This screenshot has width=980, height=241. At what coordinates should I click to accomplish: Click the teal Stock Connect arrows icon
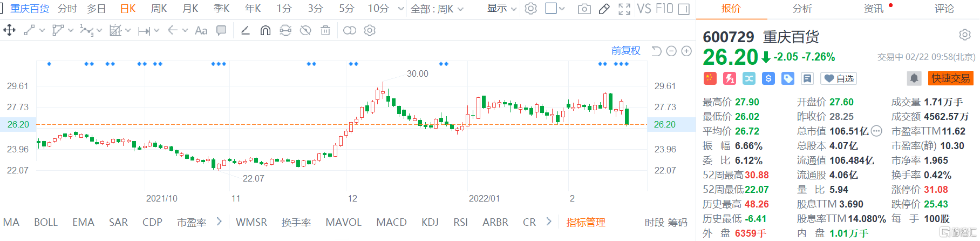[749, 78]
